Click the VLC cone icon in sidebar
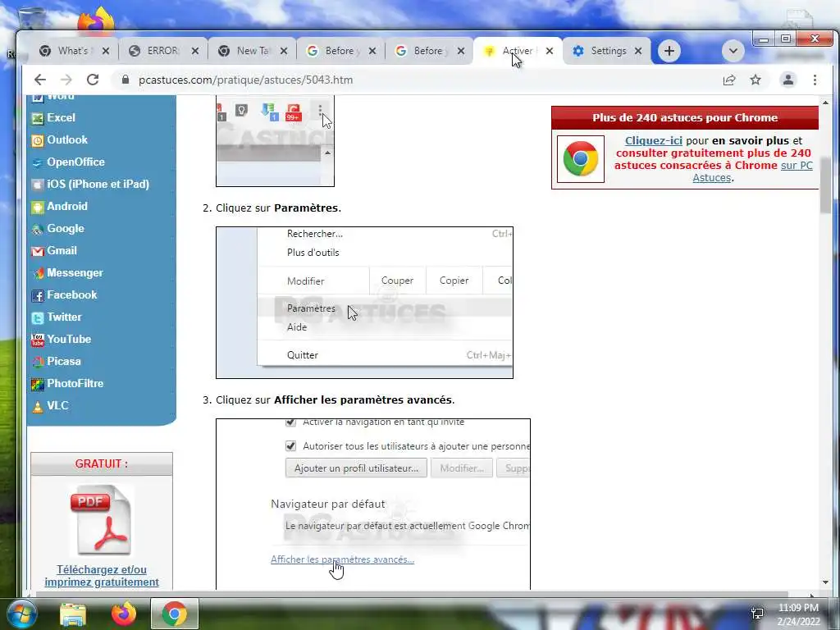This screenshot has width=840, height=630. click(x=38, y=407)
